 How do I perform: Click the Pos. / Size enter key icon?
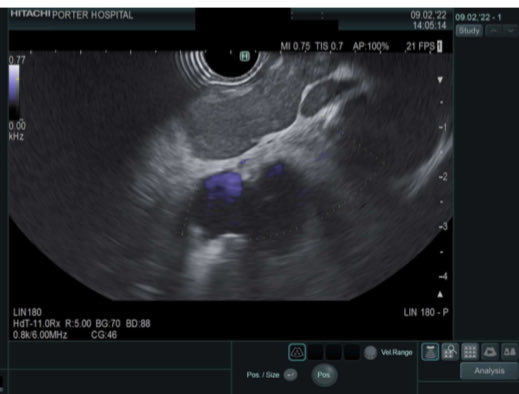click(290, 375)
